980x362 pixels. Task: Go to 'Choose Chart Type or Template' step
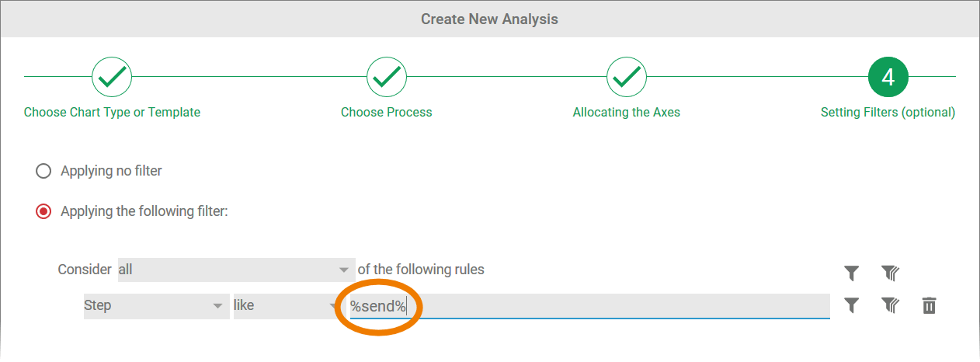pos(112,113)
